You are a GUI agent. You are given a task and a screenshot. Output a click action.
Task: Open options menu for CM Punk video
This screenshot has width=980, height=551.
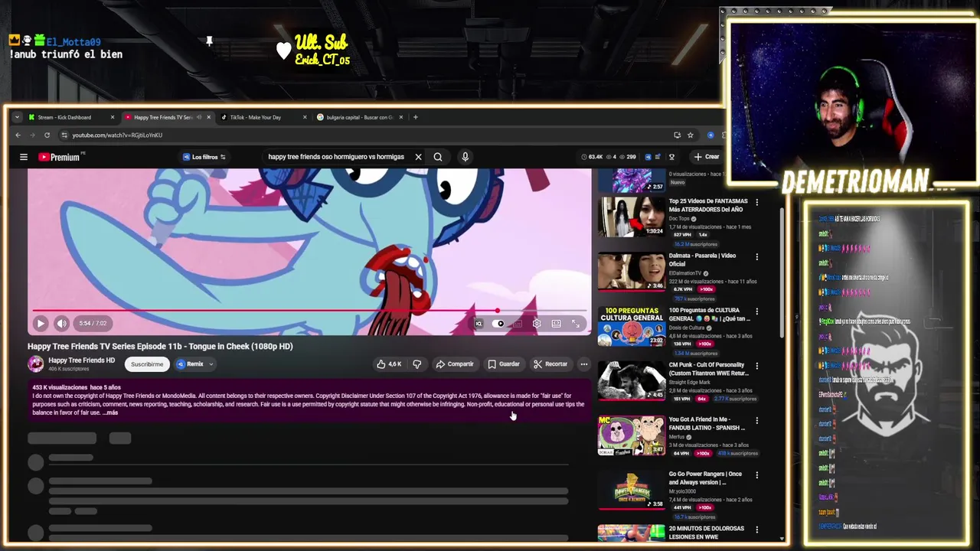[x=757, y=366]
